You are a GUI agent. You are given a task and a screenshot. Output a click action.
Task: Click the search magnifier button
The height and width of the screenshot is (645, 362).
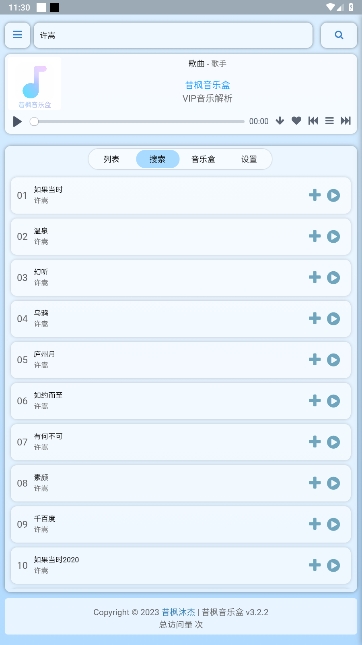(339, 35)
